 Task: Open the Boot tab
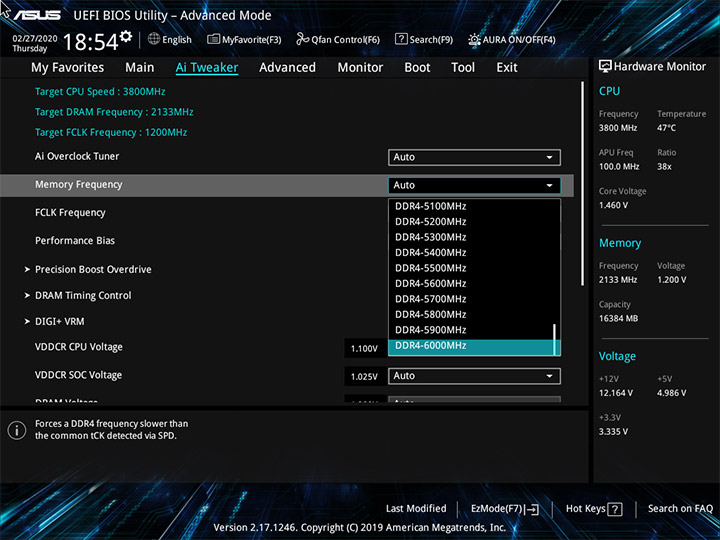pos(417,68)
